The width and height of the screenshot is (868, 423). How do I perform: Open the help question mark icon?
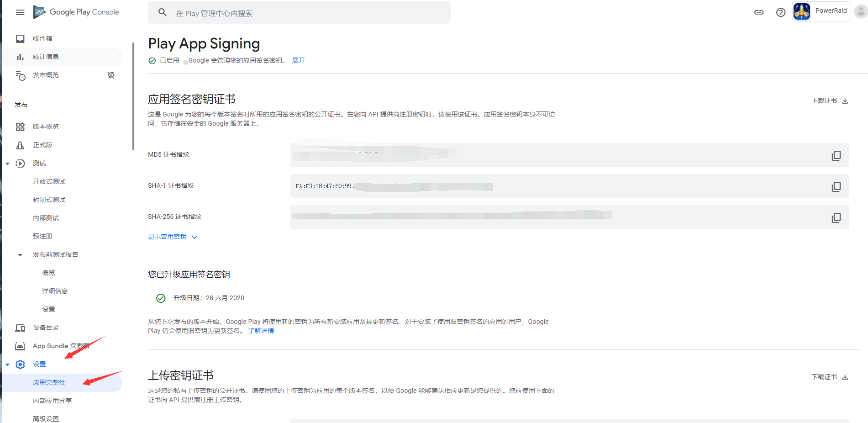tap(781, 12)
